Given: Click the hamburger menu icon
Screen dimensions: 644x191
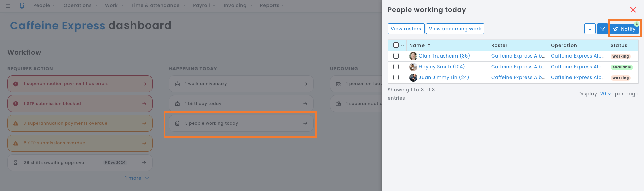Looking at the screenshot, I should click(8, 6).
